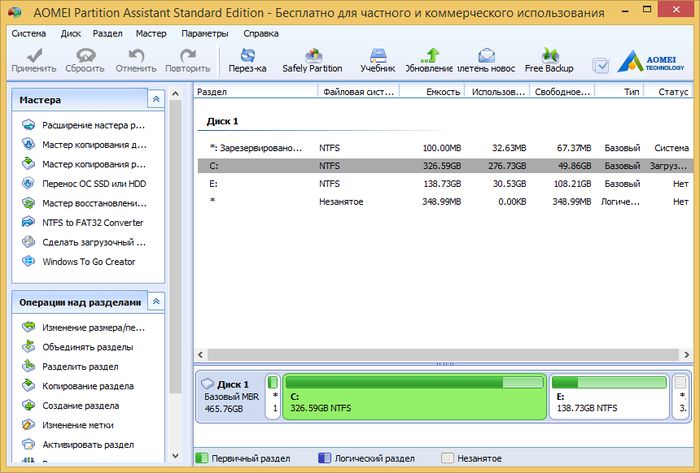Click the Диск 1 heading in list

point(222,121)
